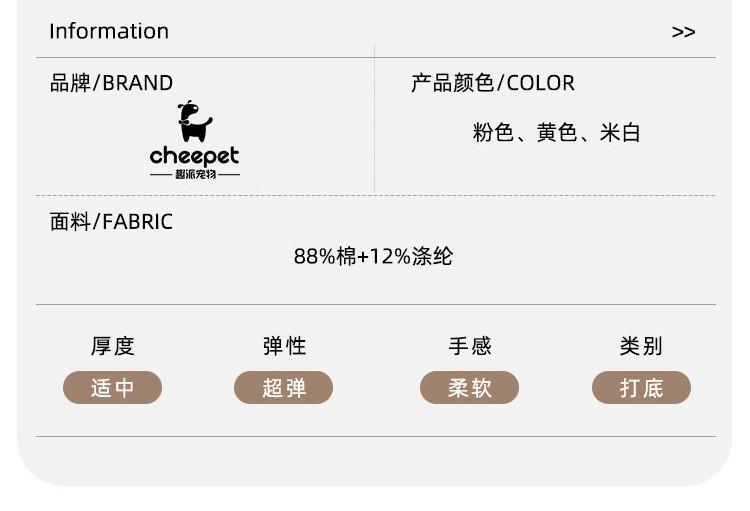Click the 手感 attribute label
The image size is (750, 511).
pyautogui.click(x=469, y=346)
